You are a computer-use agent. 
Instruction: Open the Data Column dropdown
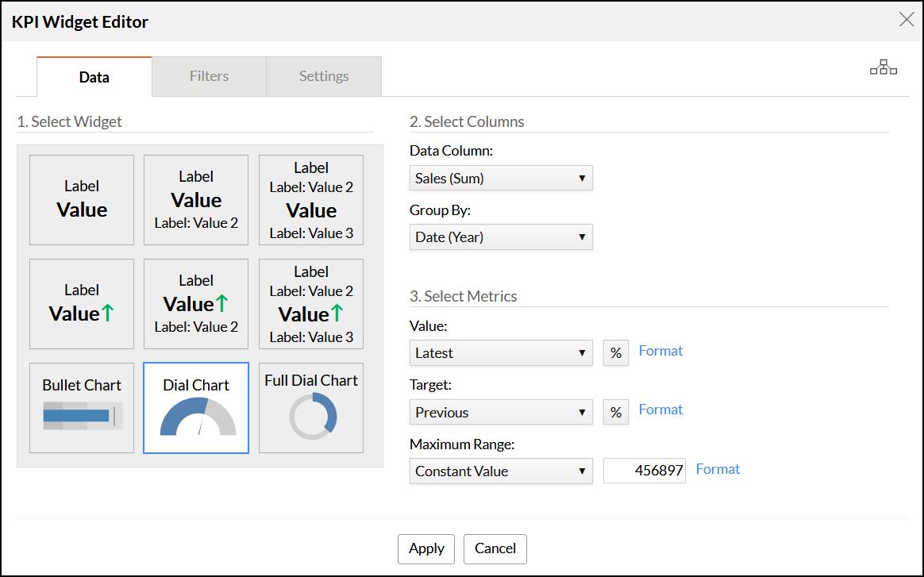(501, 178)
